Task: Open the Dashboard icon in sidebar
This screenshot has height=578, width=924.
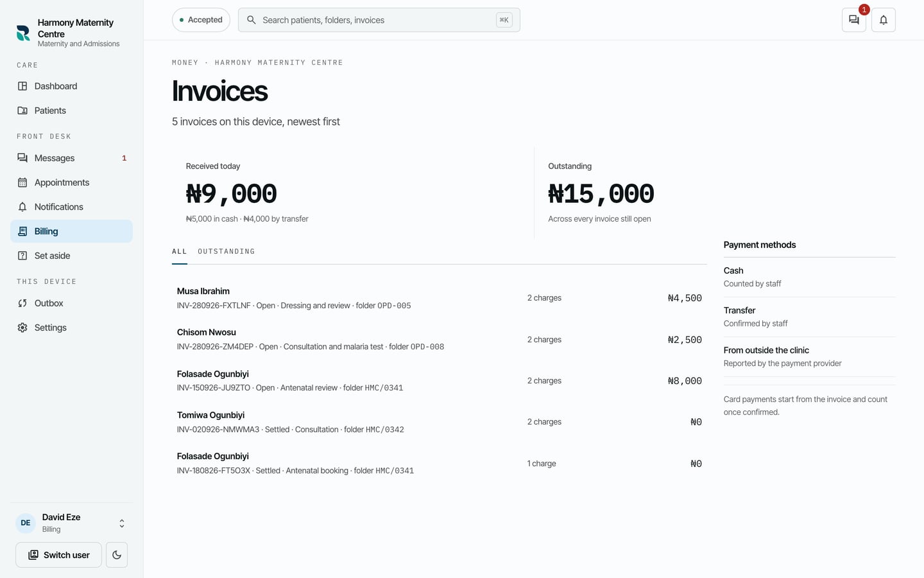Action: [22, 86]
